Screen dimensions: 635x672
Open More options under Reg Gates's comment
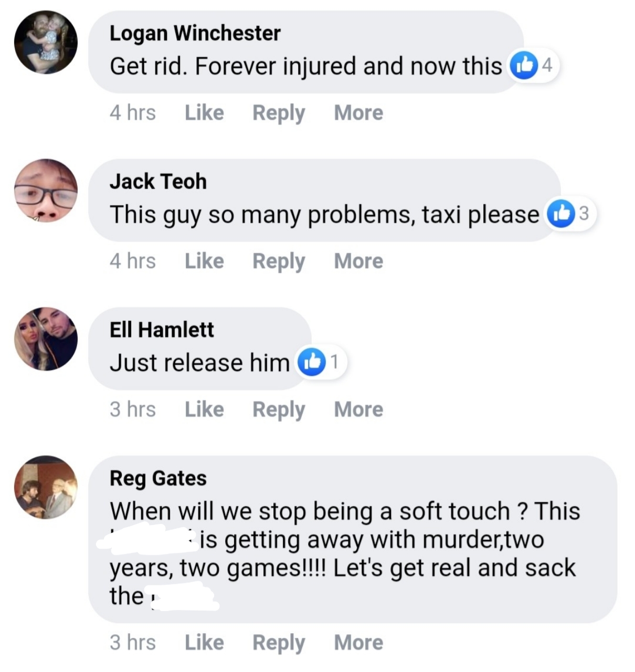[x=359, y=642]
